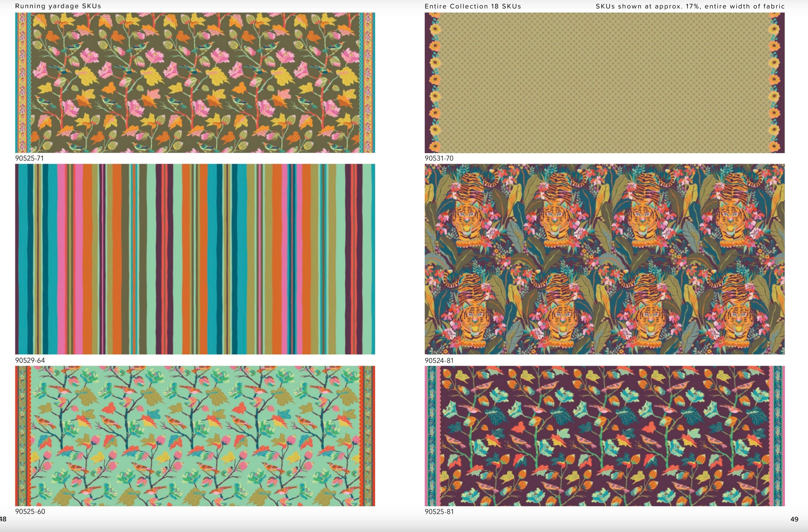Select the multicolor striped fabric swatch 90529-64

[x=195, y=259]
